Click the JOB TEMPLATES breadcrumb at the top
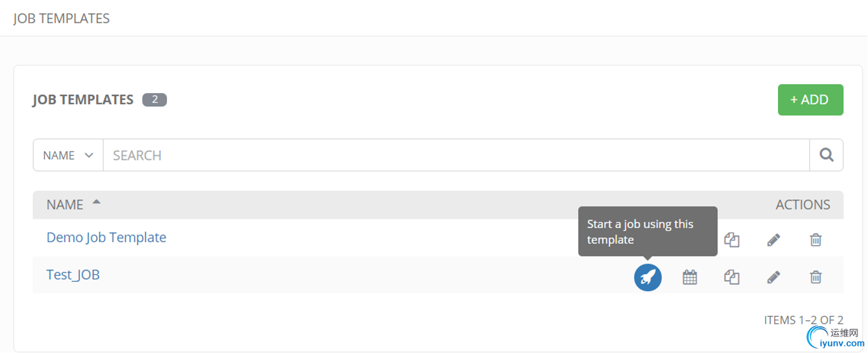The width and height of the screenshot is (868, 353). pyautogui.click(x=61, y=18)
